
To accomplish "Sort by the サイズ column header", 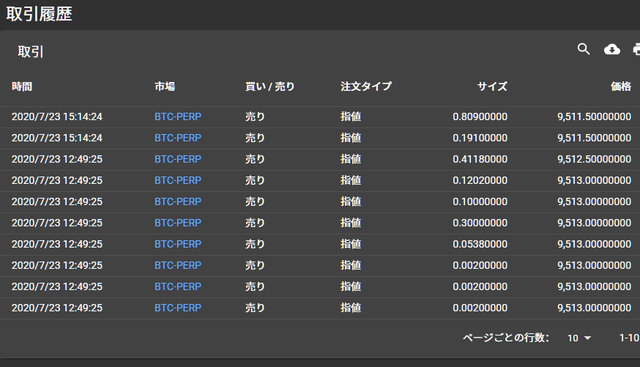I will pyautogui.click(x=492, y=87).
